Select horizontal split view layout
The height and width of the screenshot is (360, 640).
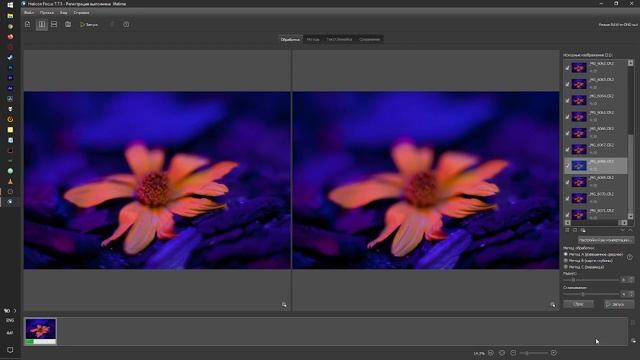[54, 24]
